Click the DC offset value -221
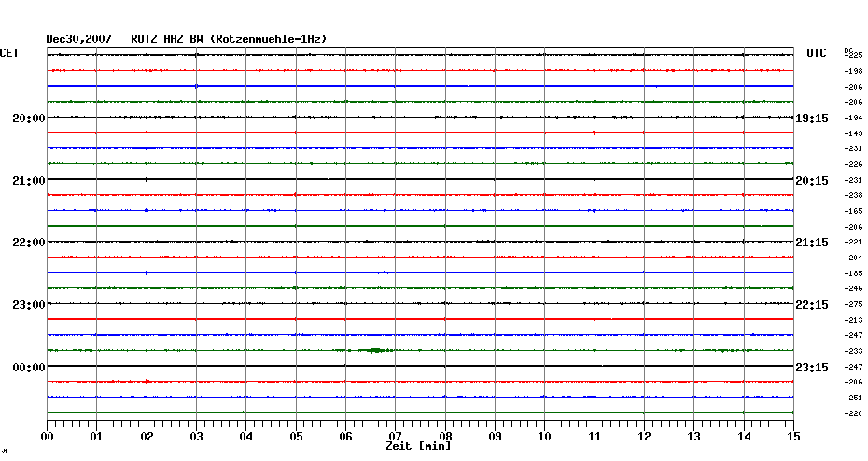The image size is (868, 461). (854, 243)
